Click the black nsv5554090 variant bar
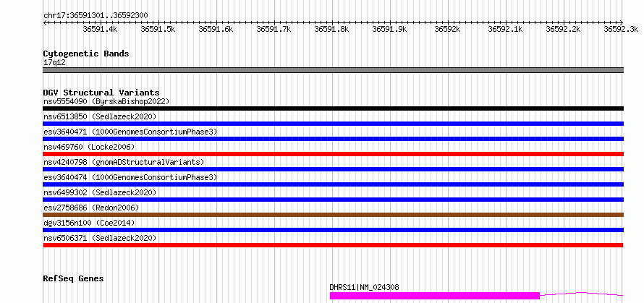The image size is (644, 303). [x=333, y=108]
